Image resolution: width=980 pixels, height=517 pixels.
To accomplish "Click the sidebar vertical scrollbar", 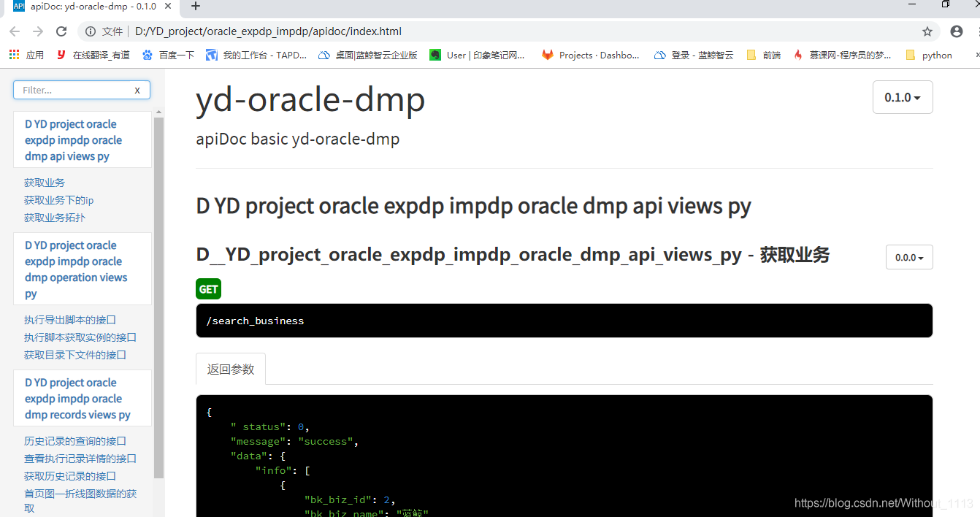I will tap(158, 296).
